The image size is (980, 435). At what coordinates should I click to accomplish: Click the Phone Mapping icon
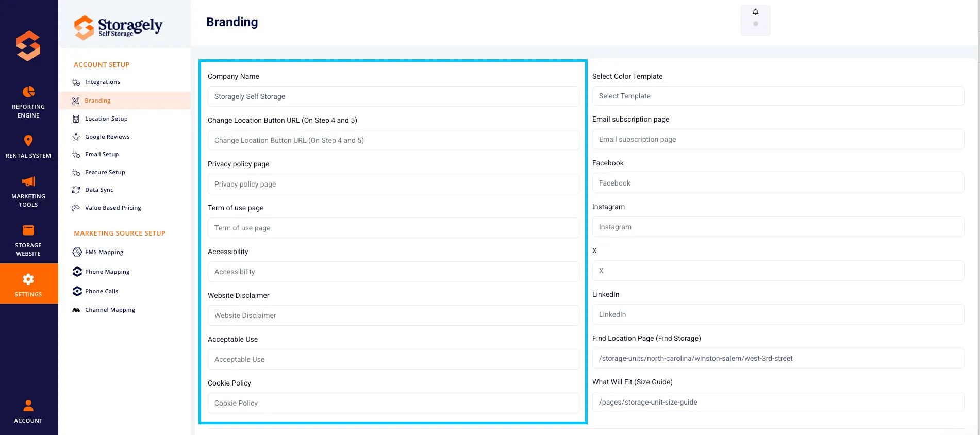(77, 272)
